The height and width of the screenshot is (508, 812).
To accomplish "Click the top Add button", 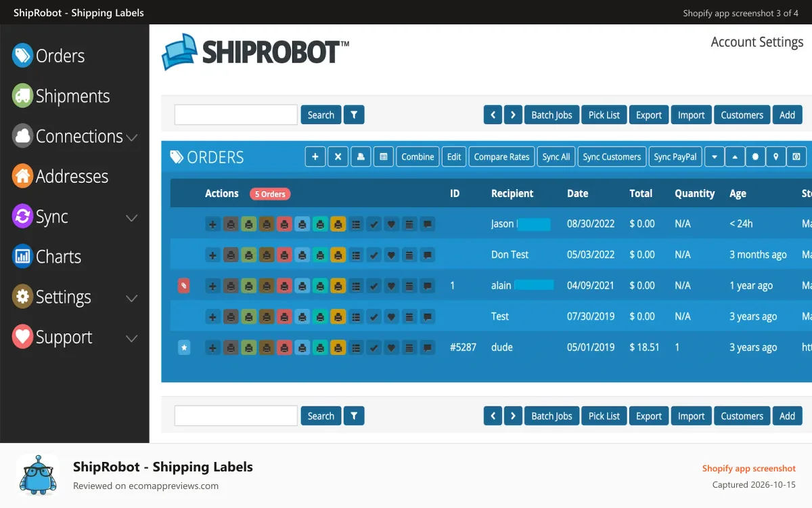I will [788, 114].
